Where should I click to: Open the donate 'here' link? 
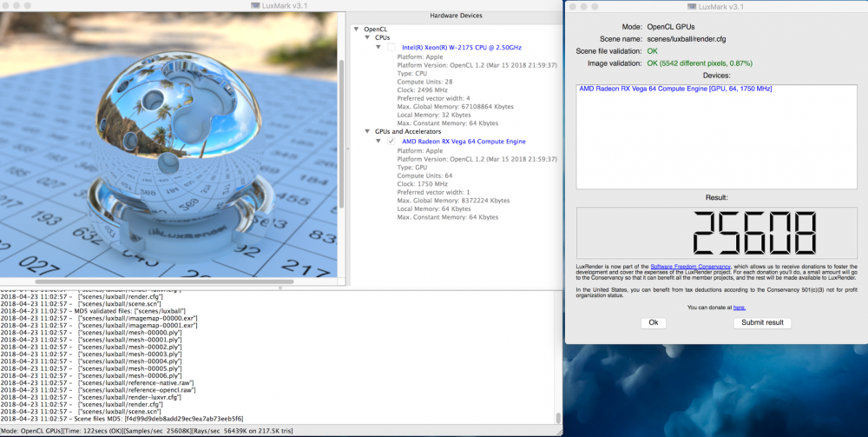(x=739, y=308)
